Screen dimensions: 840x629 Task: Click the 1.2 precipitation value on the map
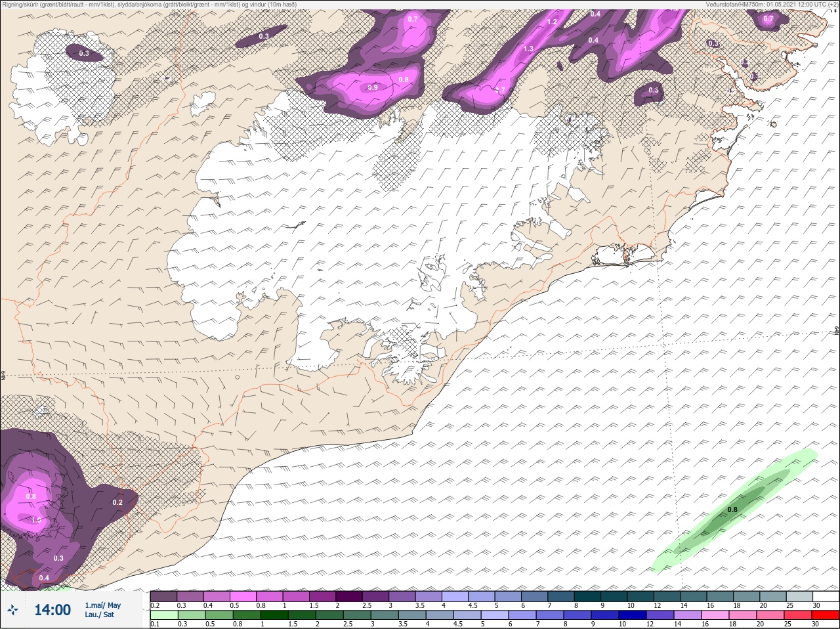pyautogui.click(x=552, y=22)
